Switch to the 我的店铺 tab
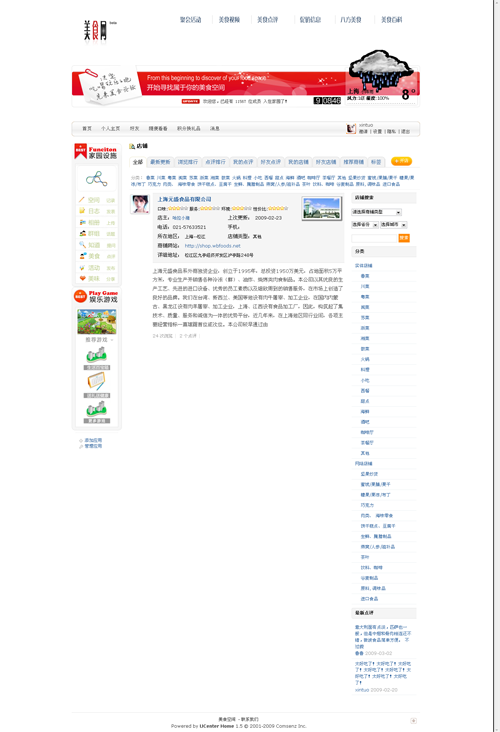Screen dimensions: 500x732 tap(298, 162)
